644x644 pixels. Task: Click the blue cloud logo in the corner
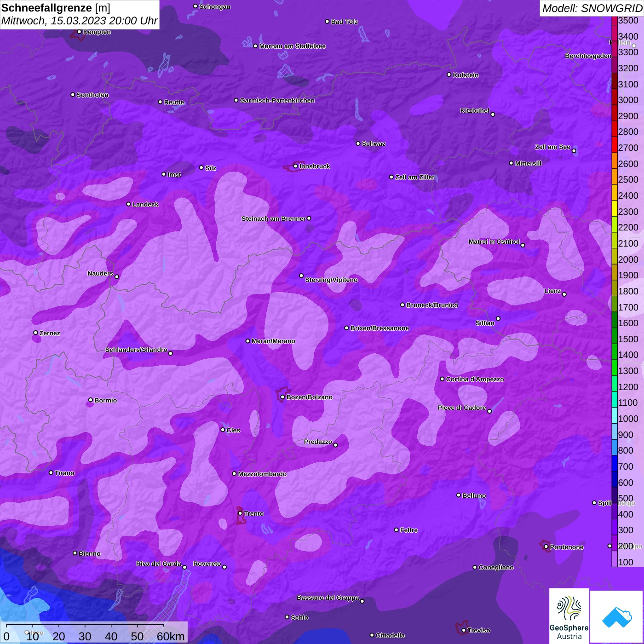(616, 616)
